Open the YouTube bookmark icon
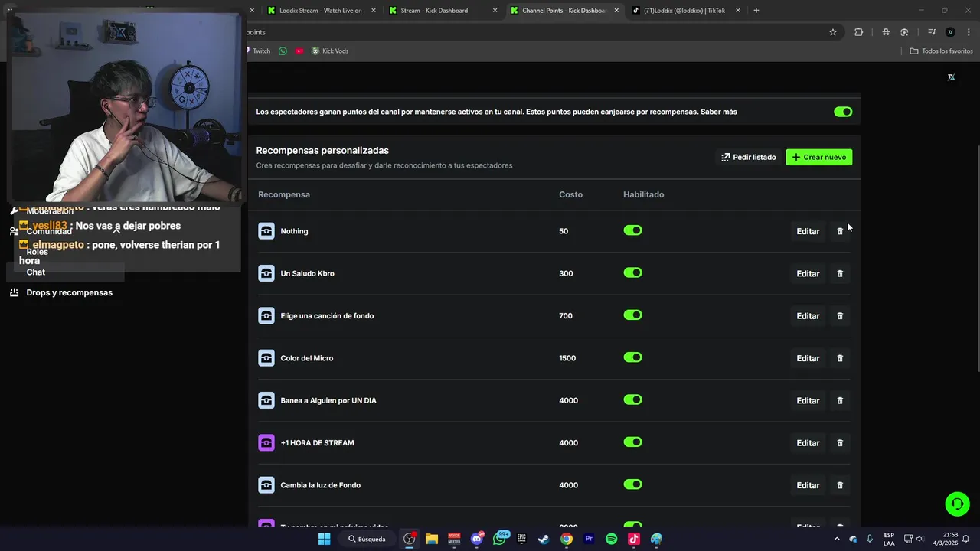 coord(299,51)
